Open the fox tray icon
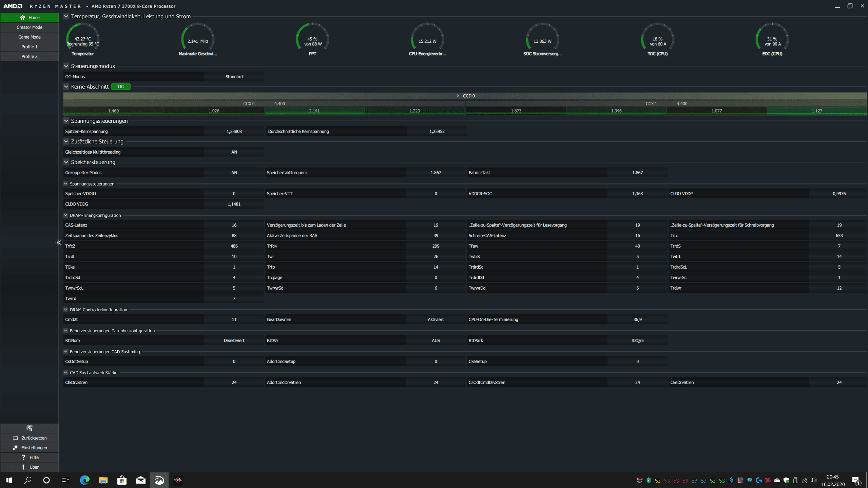868x488 pixels. point(640,480)
